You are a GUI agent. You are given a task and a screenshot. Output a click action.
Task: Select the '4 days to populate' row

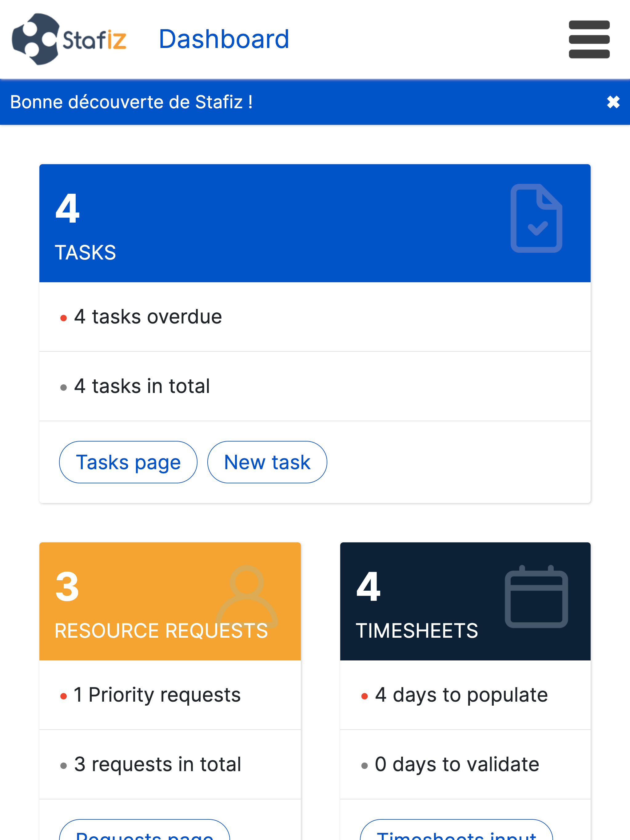tap(465, 695)
